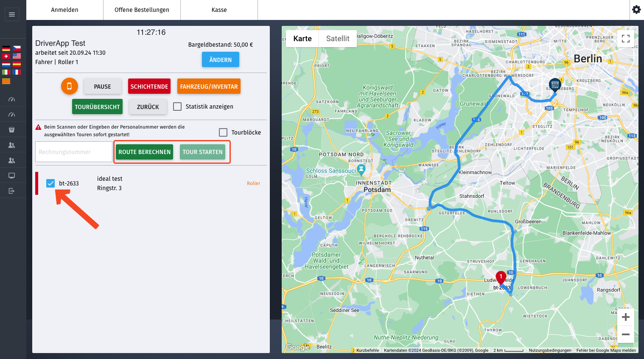Click the orange mobile phone icon button

(x=69, y=86)
